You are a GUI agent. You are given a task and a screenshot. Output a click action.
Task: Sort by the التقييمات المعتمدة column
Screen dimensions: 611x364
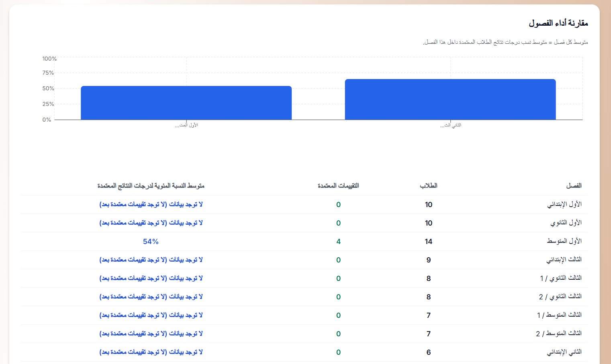(x=338, y=185)
